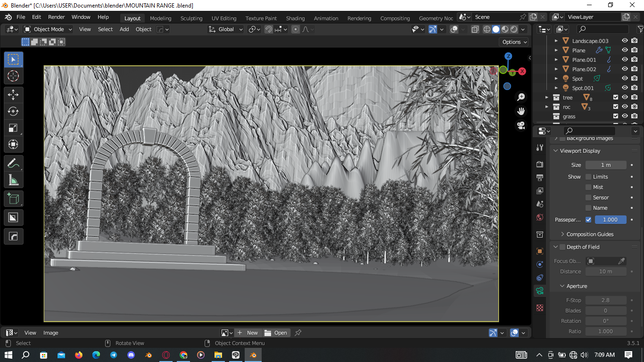644x362 pixels.
Task: Toggle the camera view button in viewport
Action: (x=521, y=125)
